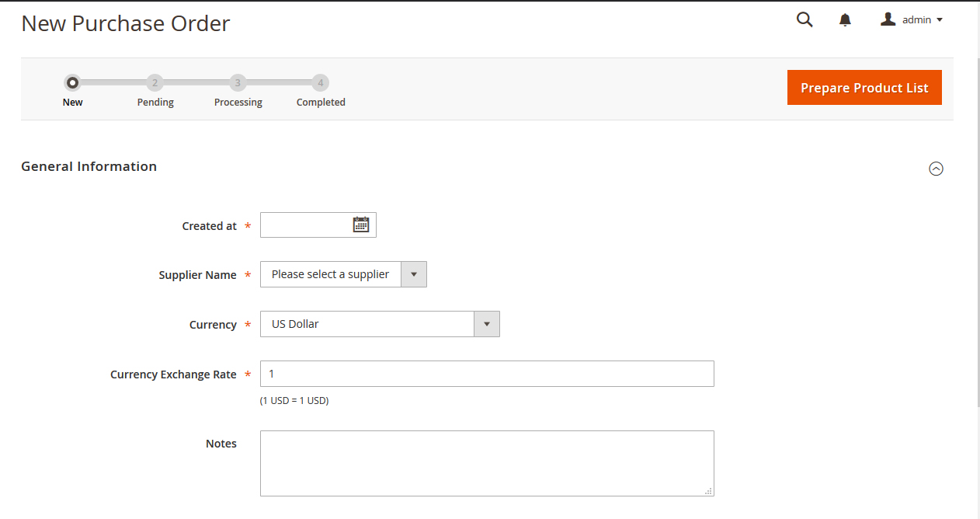980x519 pixels.
Task: Open the Created at calendar picker
Action: (361, 225)
